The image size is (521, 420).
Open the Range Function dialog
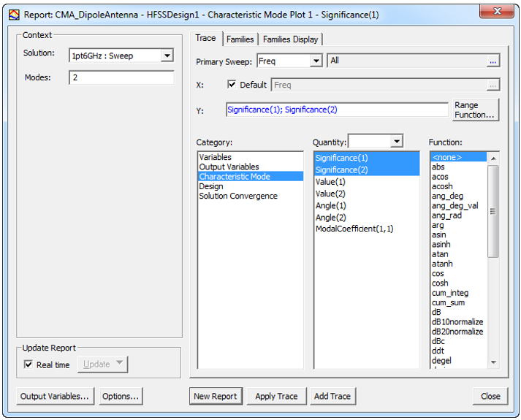pos(476,110)
